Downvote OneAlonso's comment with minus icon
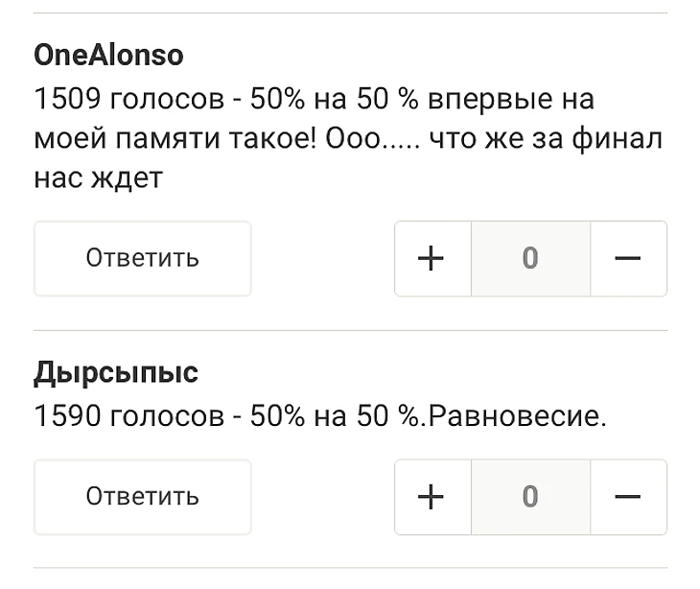The height and width of the screenshot is (589, 700). 628,258
